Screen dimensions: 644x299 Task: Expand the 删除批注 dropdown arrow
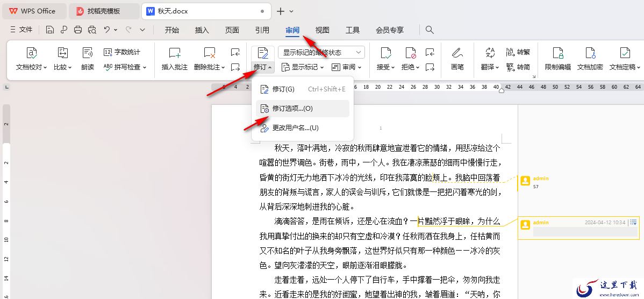[223, 67]
